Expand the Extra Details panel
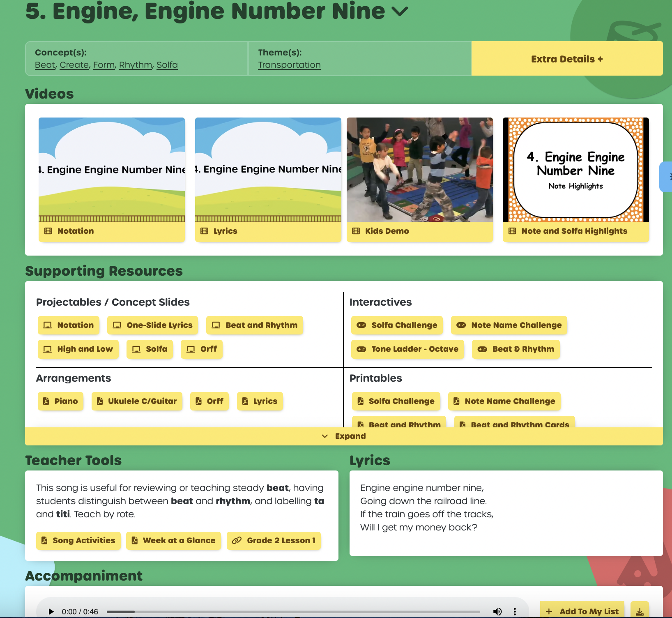Viewport: 672px width, 618px height. 567,59
